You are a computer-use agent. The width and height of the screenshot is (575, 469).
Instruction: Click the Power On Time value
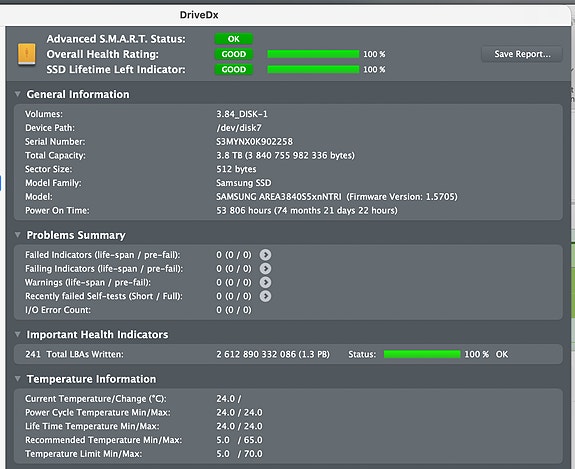pyautogui.click(x=307, y=210)
